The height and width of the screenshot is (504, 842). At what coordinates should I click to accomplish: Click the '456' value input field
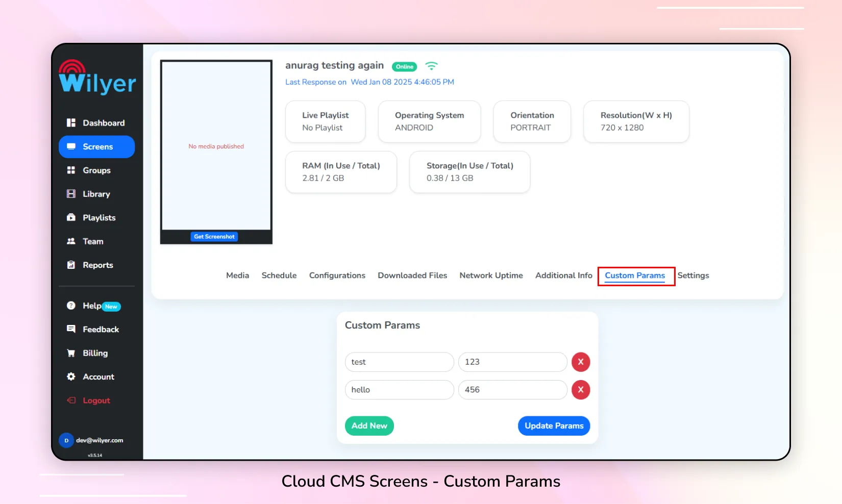click(513, 390)
